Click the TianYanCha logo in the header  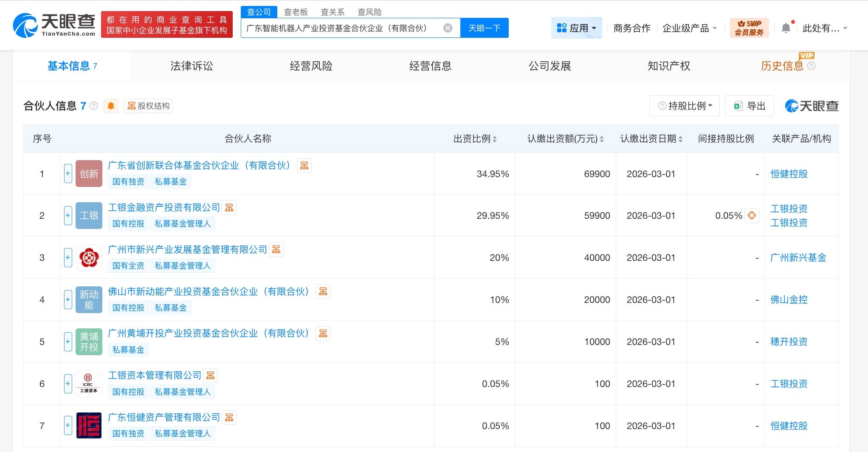click(54, 25)
